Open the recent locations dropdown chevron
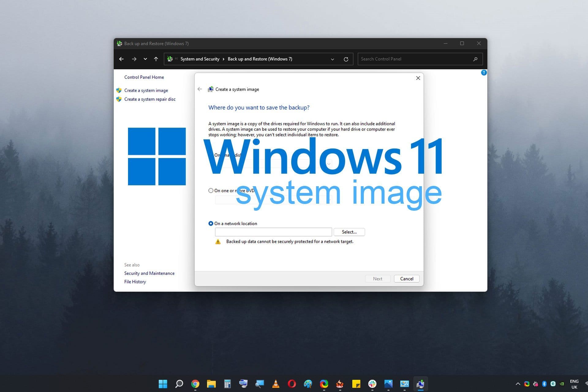Screen dimensions: 588x392 point(145,59)
